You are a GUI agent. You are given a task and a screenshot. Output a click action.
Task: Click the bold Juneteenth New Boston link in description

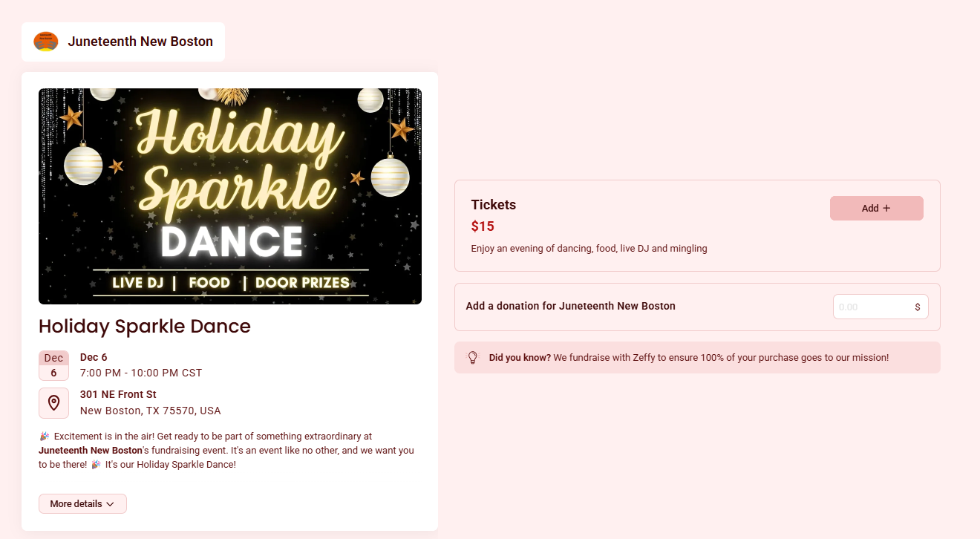pyautogui.click(x=90, y=450)
